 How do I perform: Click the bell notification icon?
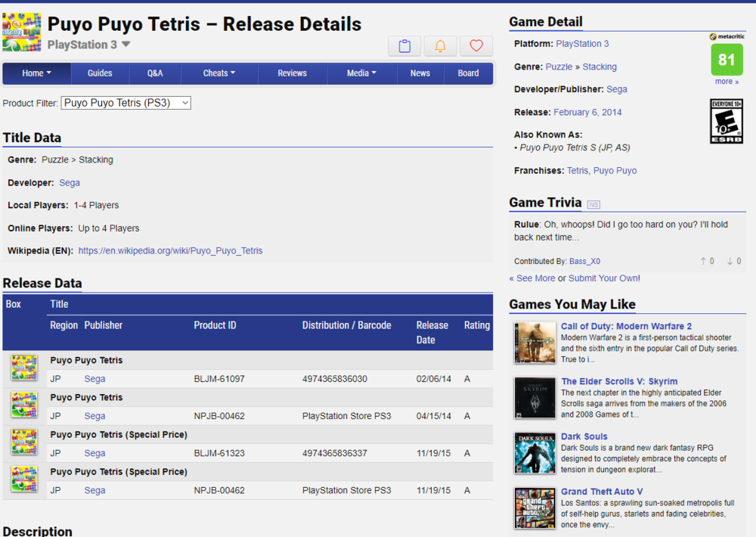coord(440,46)
